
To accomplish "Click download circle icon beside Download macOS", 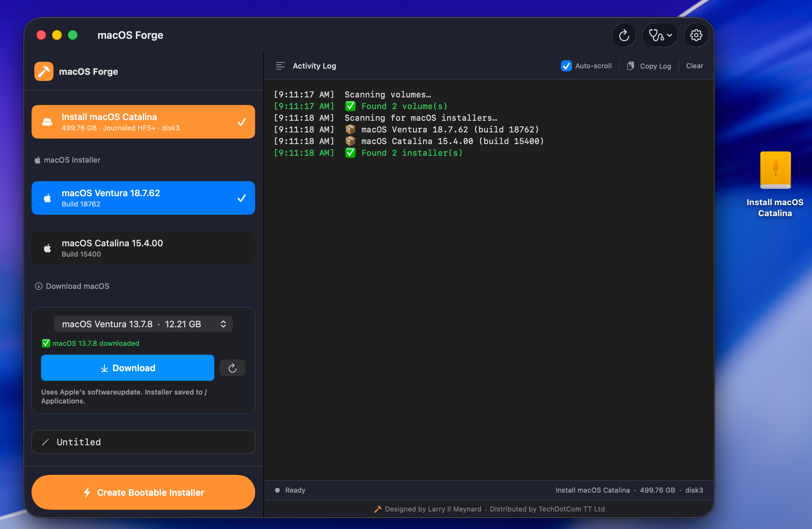I will (38, 286).
